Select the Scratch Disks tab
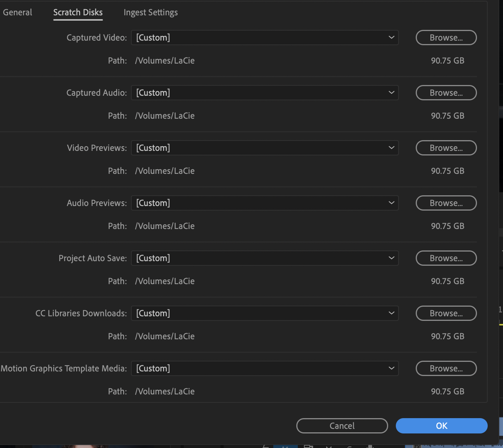Image resolution: width=503 pixels, height=448 pixels. click(x=78, y=12)
